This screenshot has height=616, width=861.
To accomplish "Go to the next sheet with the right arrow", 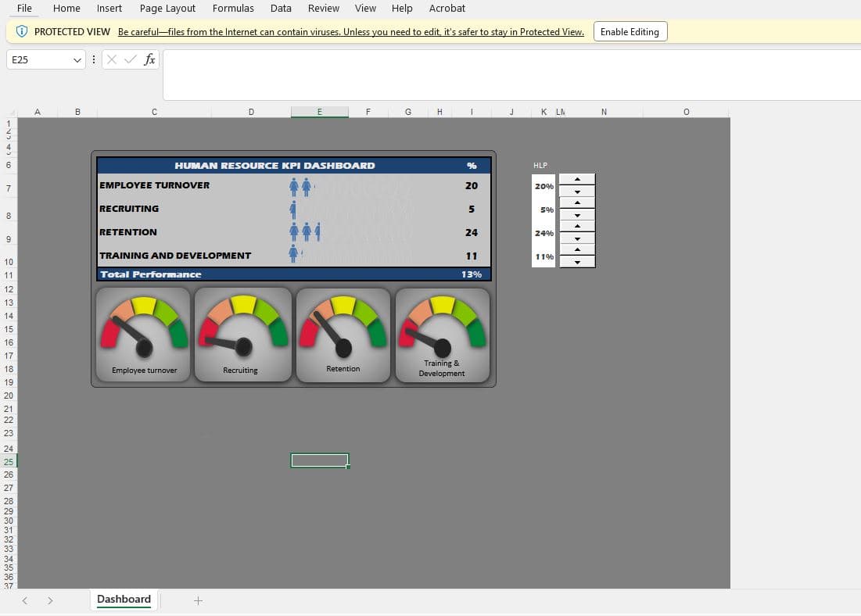I will (x=50, y=600).
